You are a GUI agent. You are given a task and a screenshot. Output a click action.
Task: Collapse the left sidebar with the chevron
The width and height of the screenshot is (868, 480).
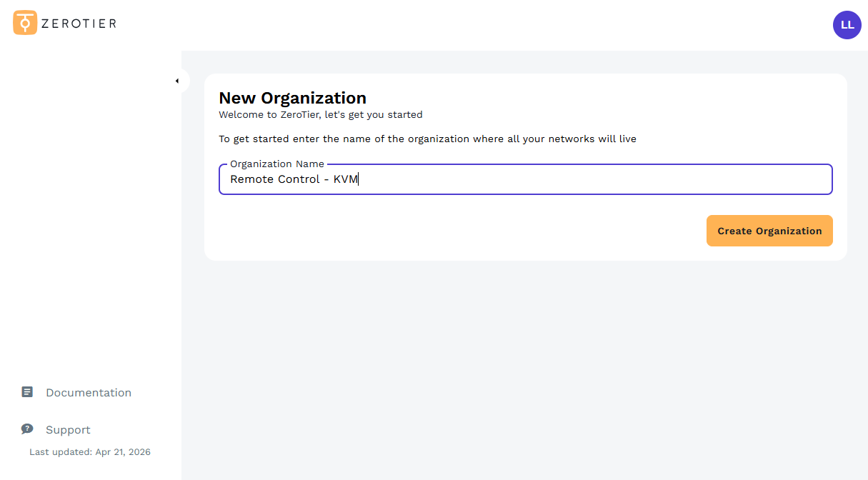pyautogui.click(x=178, y=80)
